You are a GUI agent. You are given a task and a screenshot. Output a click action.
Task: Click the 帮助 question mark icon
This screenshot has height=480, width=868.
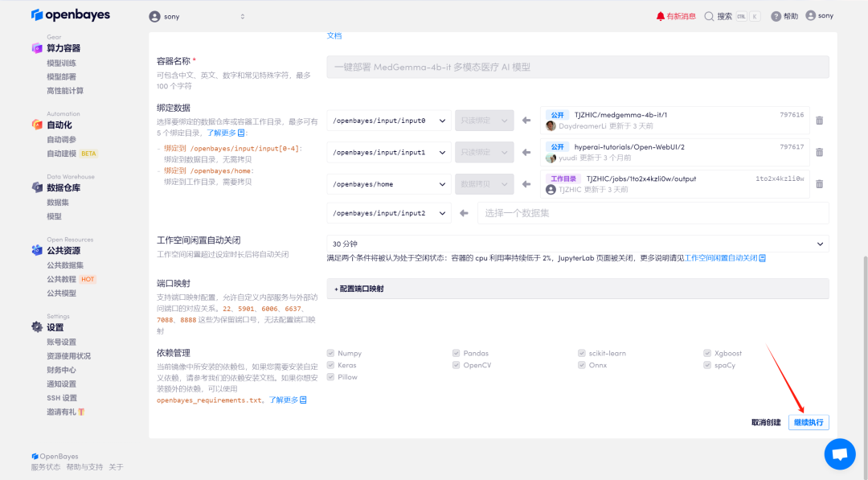click(776, 16)
